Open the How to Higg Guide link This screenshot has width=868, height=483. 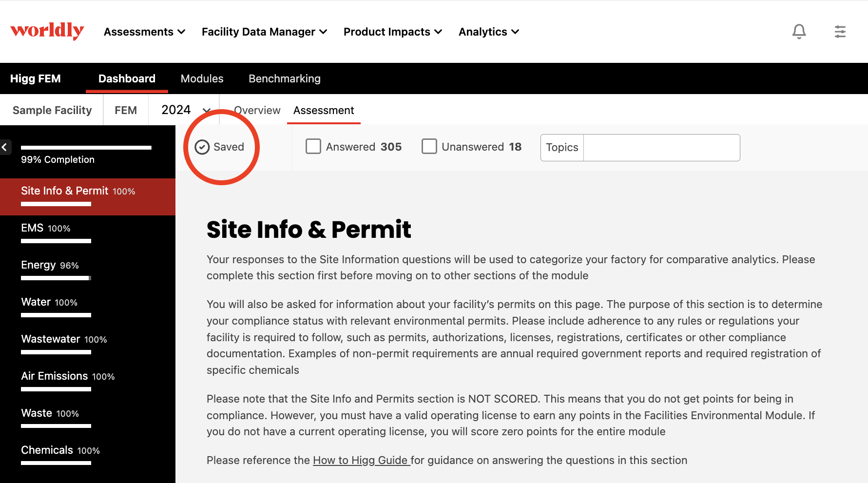tap(361, 460)
